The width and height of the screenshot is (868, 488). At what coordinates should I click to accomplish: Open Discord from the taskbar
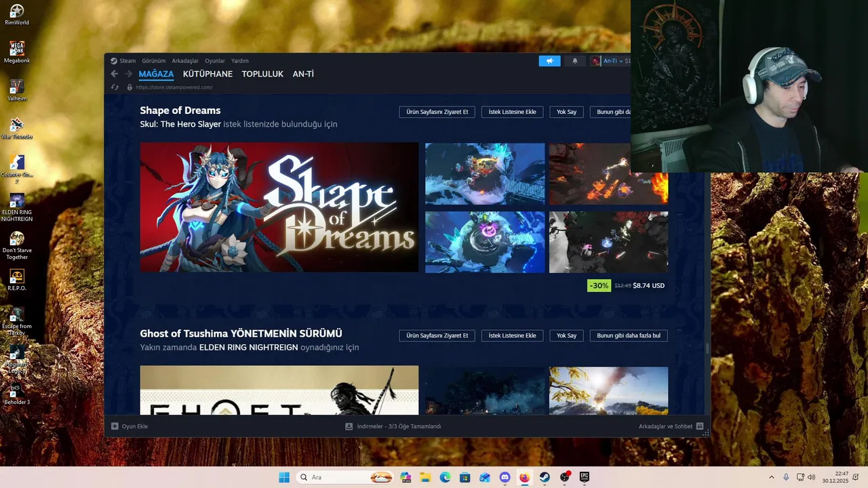click(505, 477)
